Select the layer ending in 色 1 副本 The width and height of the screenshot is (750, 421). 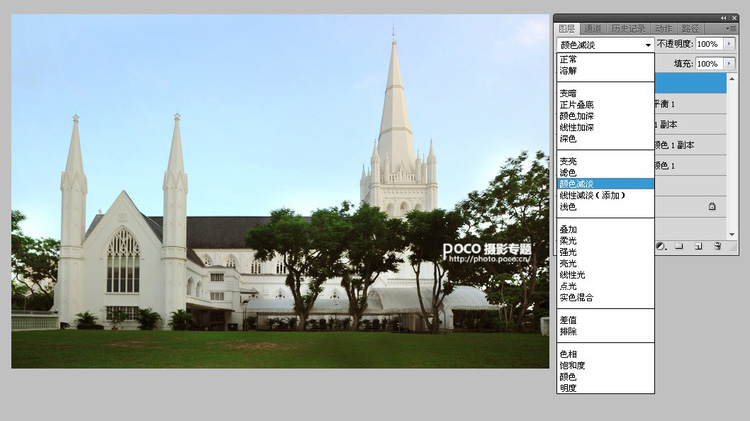click(690, 145)
